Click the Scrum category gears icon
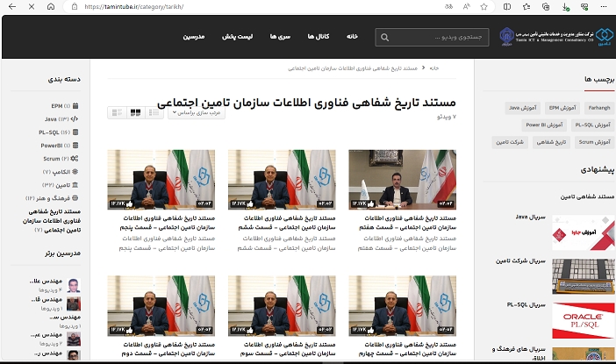 pyautogui.click(x=75, y=158)
